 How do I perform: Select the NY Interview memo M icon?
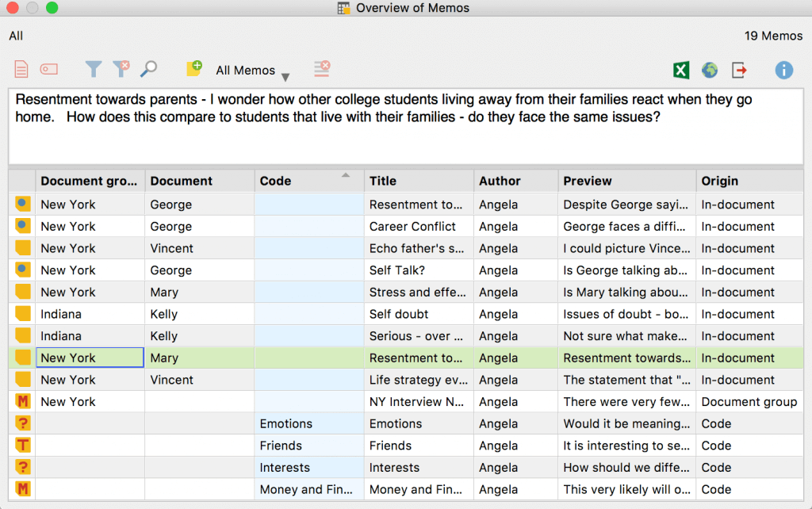click(x=23, y=402)
